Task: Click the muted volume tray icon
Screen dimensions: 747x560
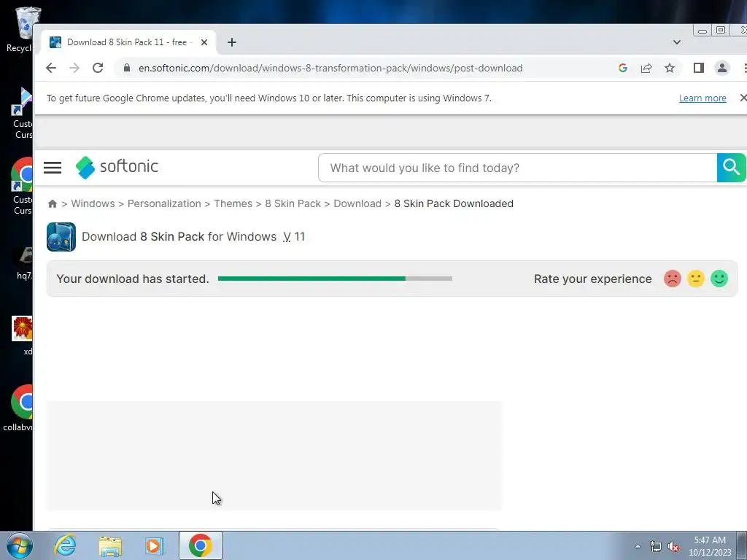Action: pos(673,547)
